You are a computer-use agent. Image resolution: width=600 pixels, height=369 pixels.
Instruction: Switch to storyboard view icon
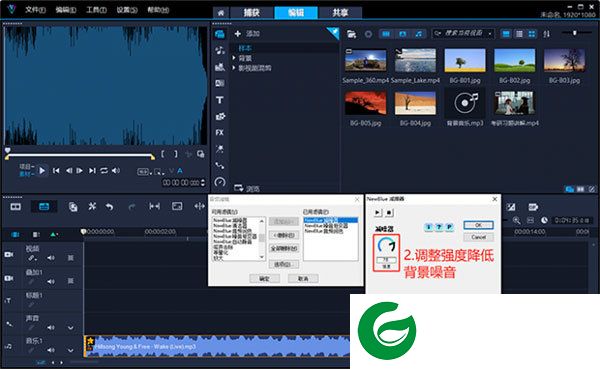(x=16, y=207)
